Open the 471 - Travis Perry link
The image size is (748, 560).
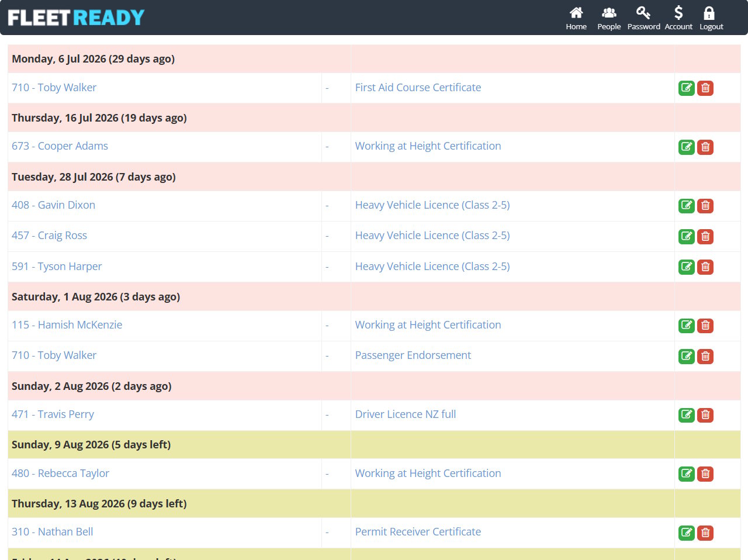[x=53, y=414]
